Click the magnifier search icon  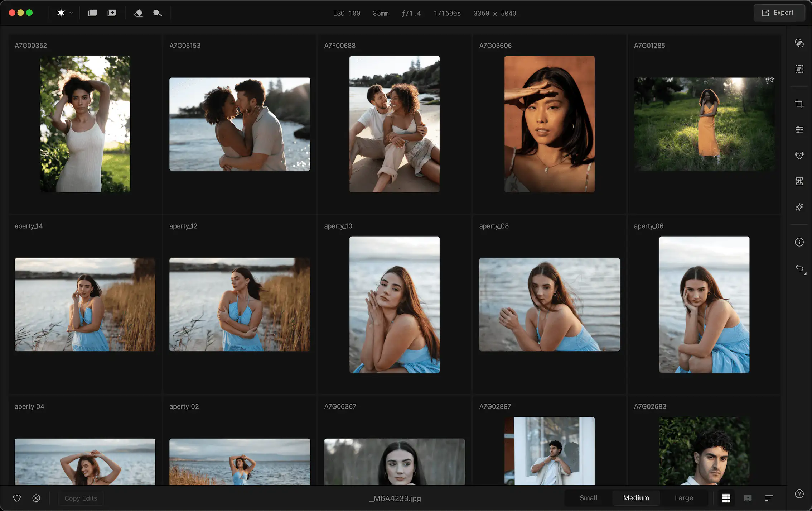click(x=158, y=13)
